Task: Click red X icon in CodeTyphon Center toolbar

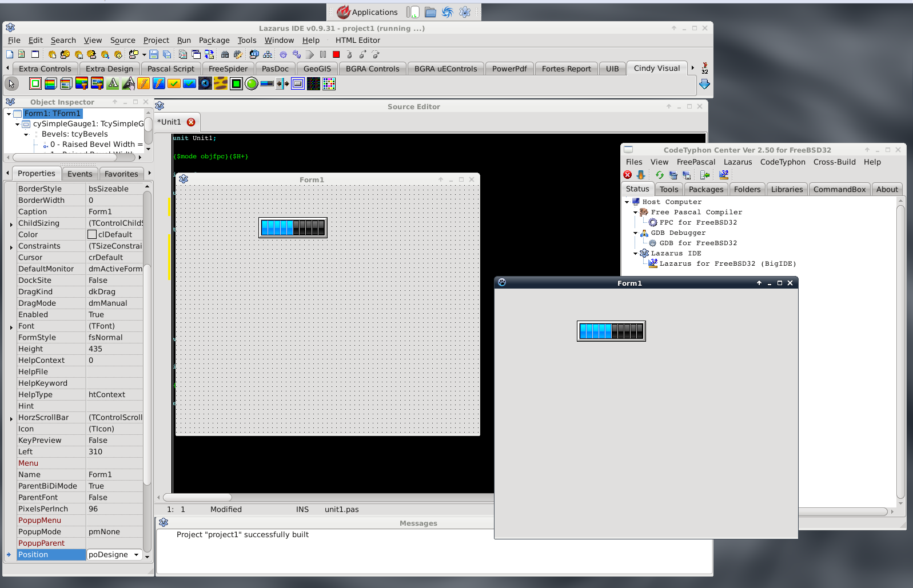Action: point(628,175)
